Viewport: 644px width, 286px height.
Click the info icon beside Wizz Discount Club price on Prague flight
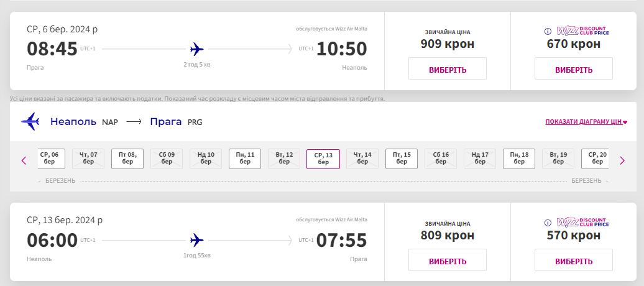548,31
